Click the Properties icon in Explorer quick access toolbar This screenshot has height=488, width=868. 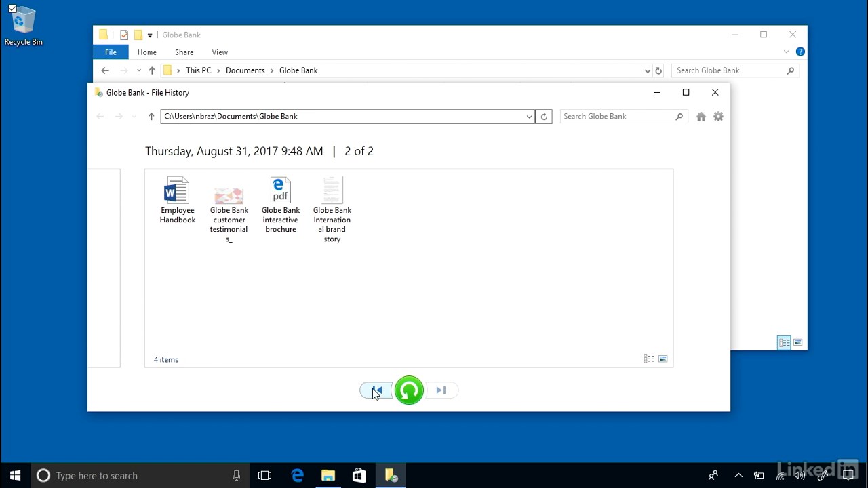coord(124,35)
